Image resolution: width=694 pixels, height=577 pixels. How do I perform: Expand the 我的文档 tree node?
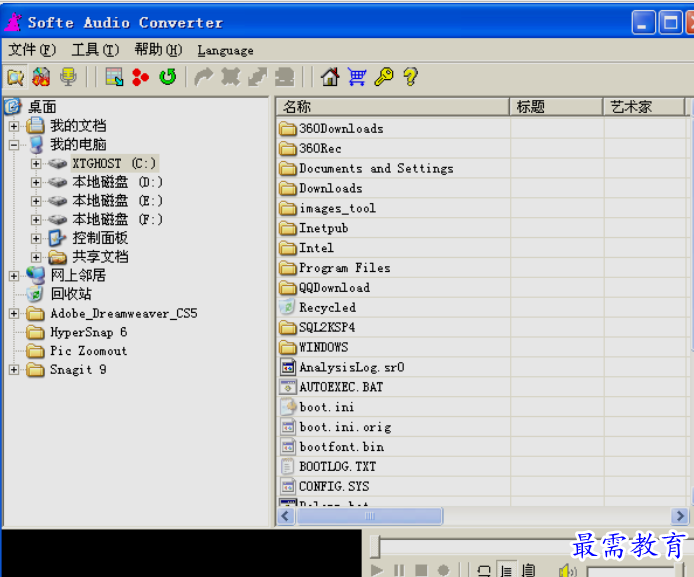14,126
